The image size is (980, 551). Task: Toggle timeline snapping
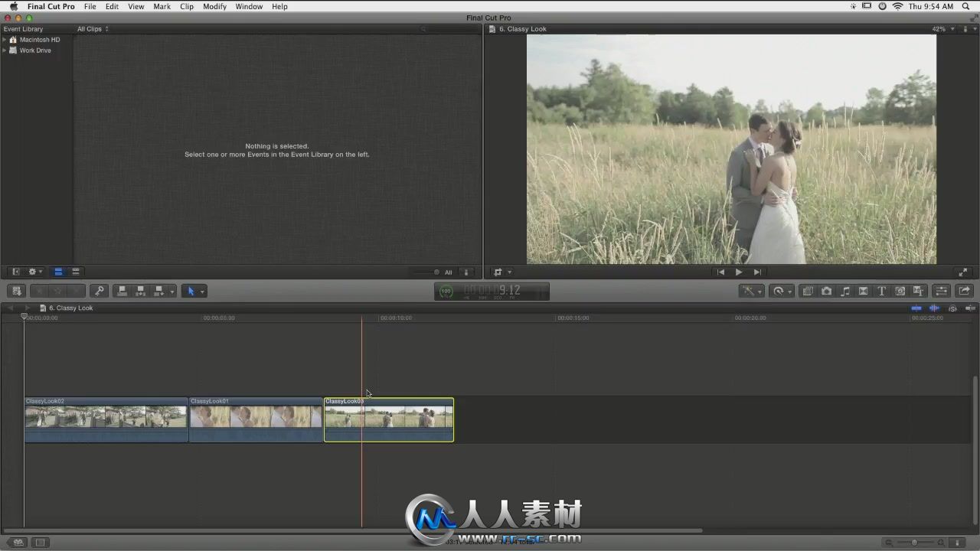970,308
